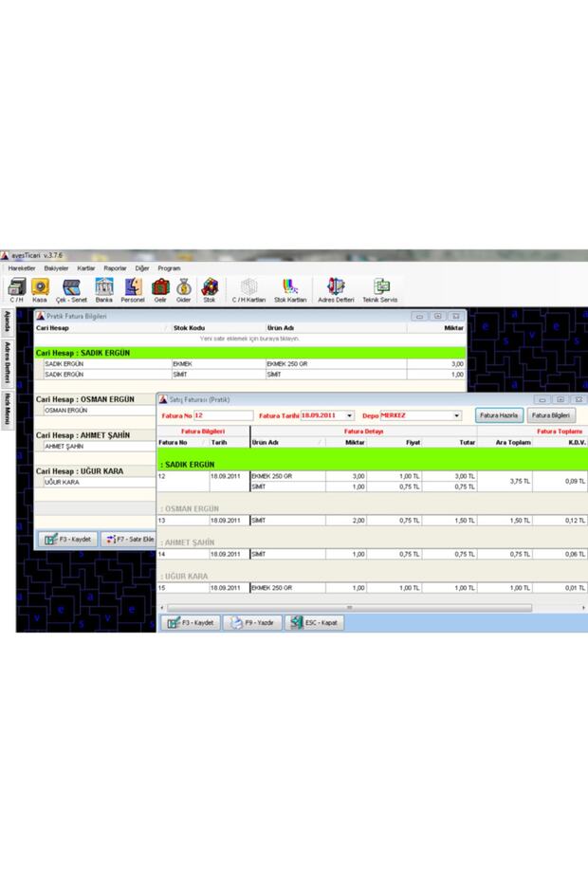Screen dimensions: 588x882
Task: Click the Gelir income icon
Action: tap(160, 289)
